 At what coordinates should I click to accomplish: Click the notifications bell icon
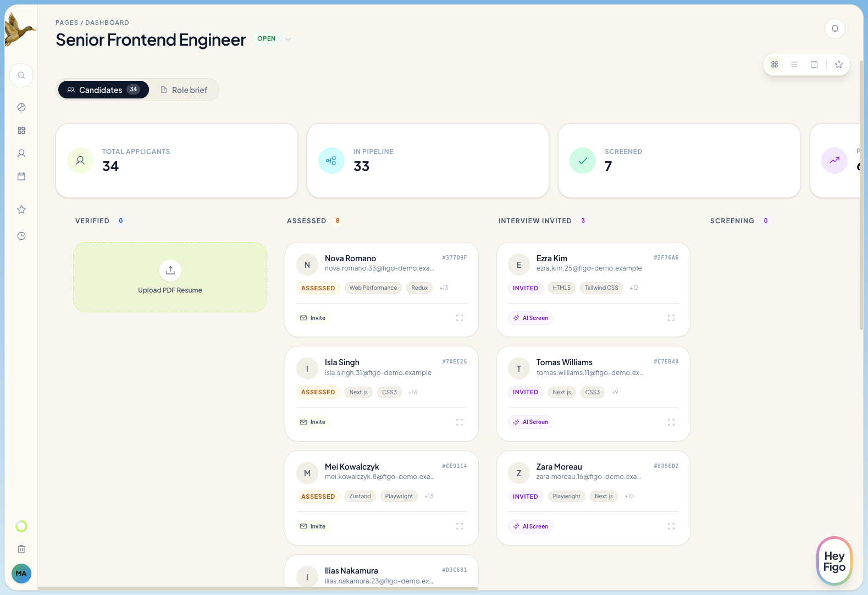(x=834, y=29)
